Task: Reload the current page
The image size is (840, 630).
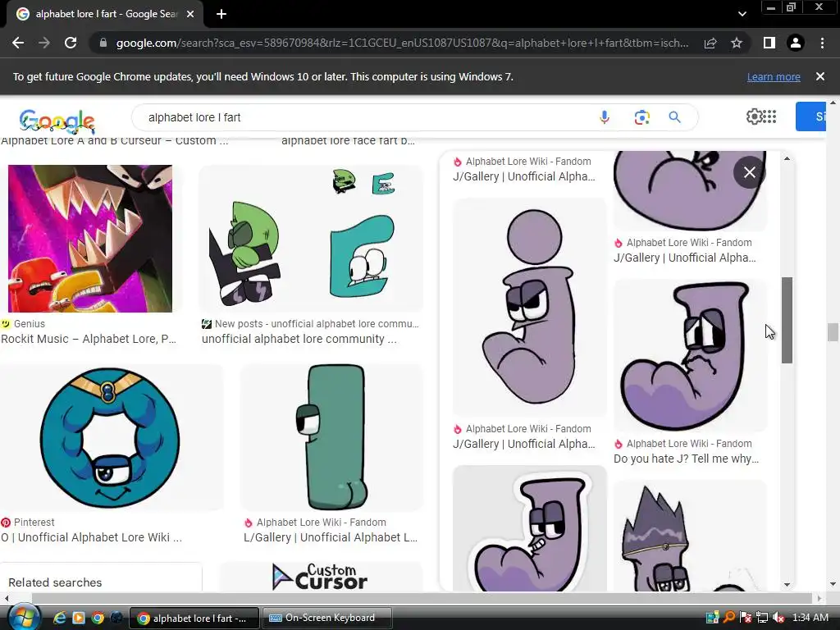Action: tap(71, 43)
